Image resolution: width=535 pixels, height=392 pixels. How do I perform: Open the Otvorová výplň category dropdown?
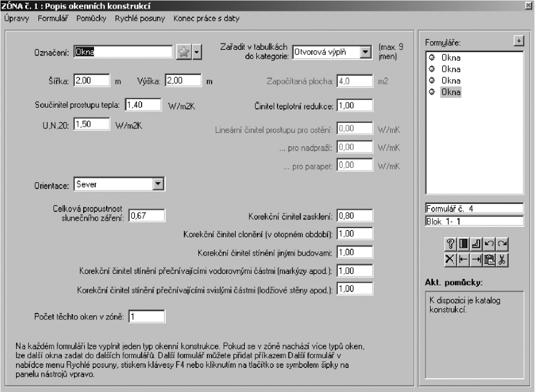tap(366, 52)
